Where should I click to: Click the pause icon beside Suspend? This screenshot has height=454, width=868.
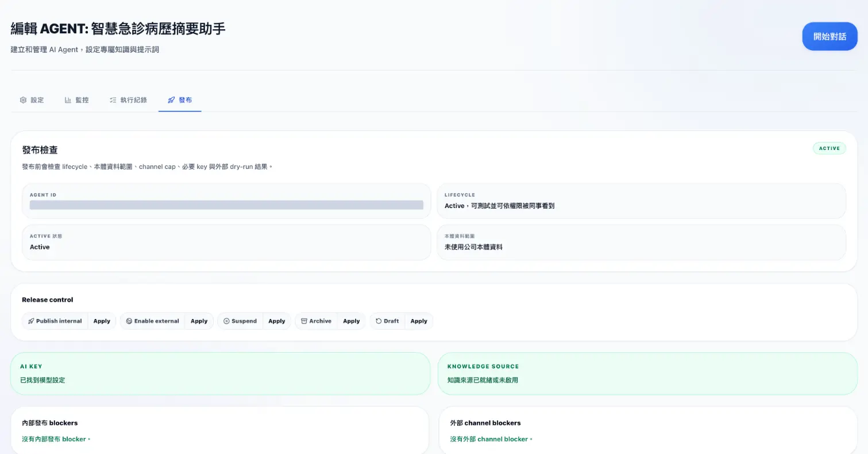[226, 321]
